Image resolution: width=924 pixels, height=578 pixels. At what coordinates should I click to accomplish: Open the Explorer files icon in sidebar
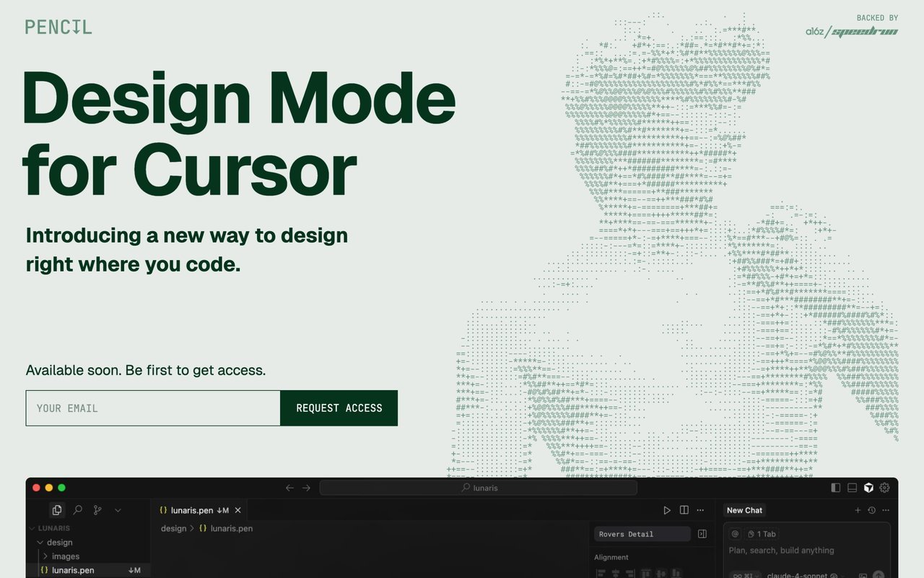coord(57,510)
